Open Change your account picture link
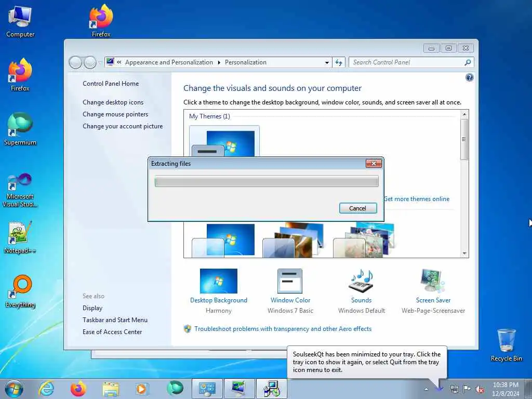Image resolution: width=532 pixels, height=399 pixels. [123, 126]
